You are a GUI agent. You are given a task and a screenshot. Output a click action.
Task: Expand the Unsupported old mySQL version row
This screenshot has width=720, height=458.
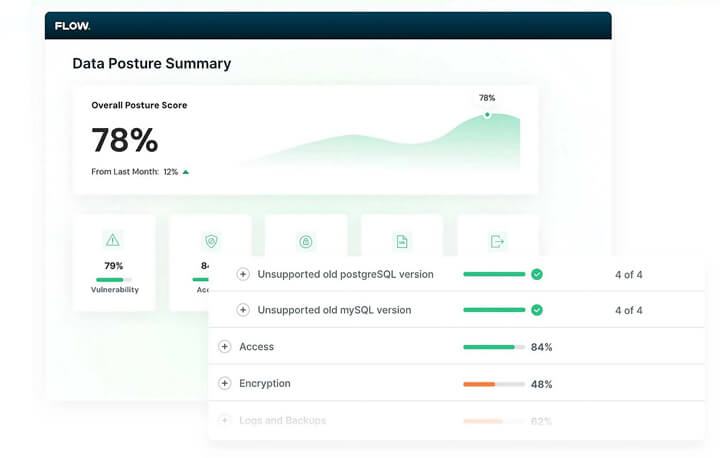pyautogui.click(x=243, y=310)
